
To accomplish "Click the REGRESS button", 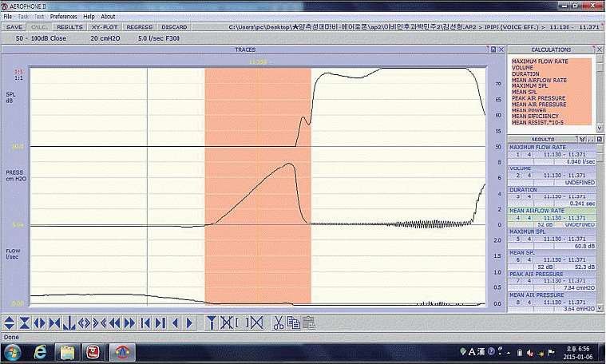I will tap(139, 26).
